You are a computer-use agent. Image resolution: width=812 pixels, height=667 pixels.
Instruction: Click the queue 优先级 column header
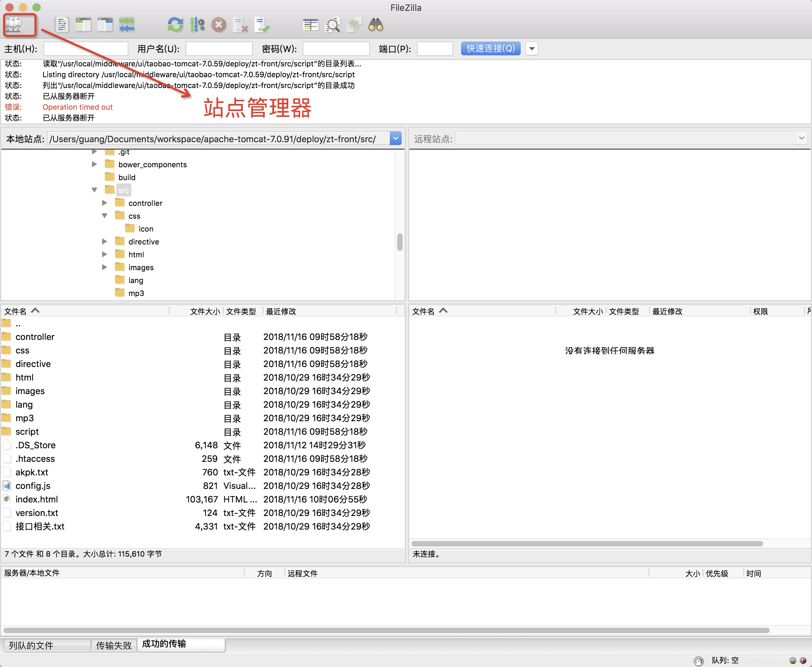[723, 573]
